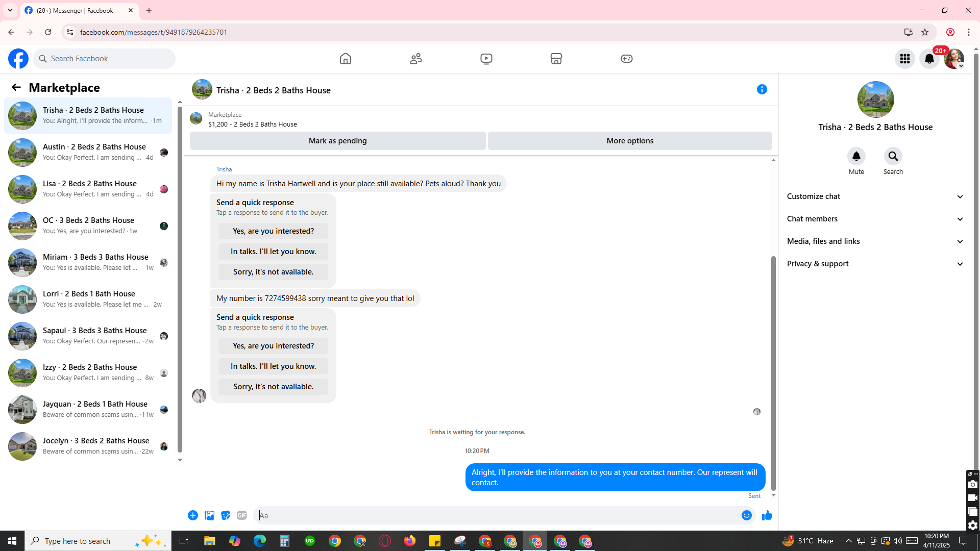Choose a GIF for the message
Viewport: 980px width, 551px height.
242,515
